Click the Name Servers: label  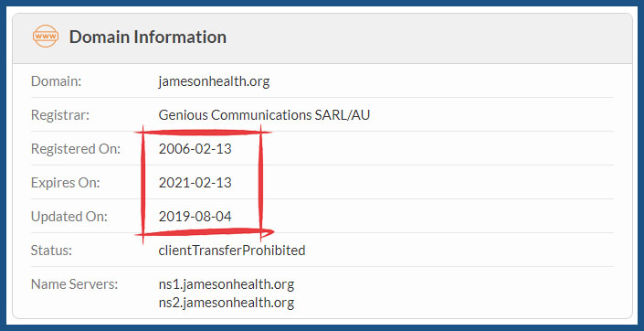coord(74,284)
